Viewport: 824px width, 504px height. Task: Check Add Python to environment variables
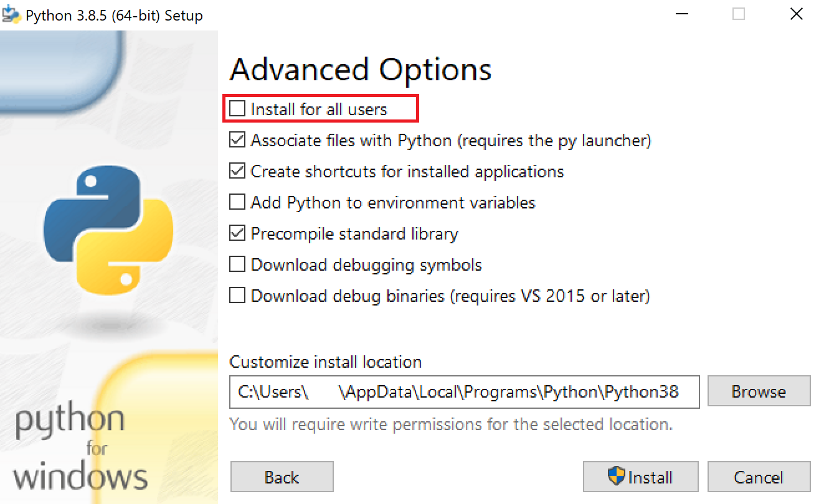(237, 202)
